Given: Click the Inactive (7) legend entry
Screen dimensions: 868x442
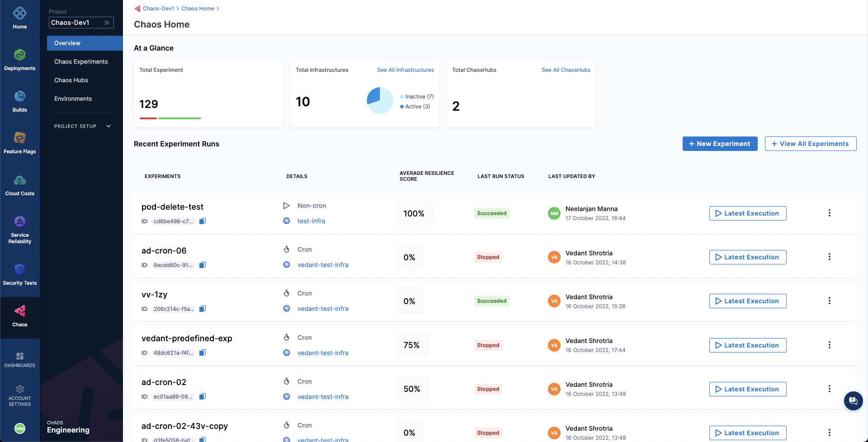Looking at the screenshot, I should point(417,97).
